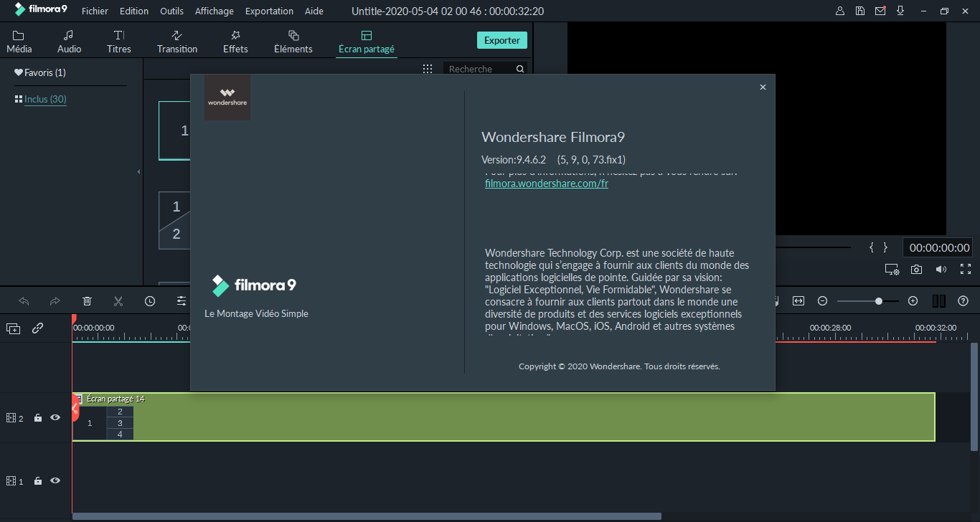980x522 pixels.
Task: Open the Edition menu
Action: point(134,11)
